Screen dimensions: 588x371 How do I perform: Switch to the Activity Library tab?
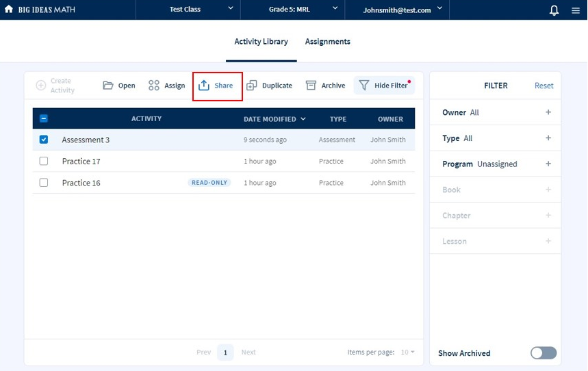coord(261,42)
